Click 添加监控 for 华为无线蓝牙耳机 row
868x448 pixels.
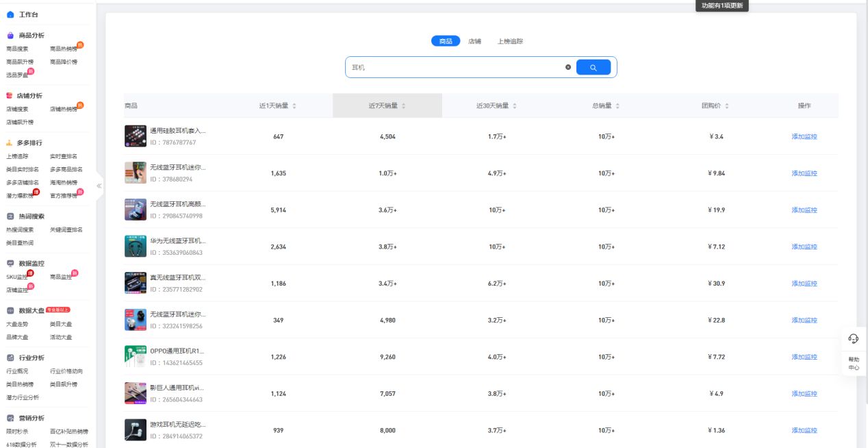[804, 247]
